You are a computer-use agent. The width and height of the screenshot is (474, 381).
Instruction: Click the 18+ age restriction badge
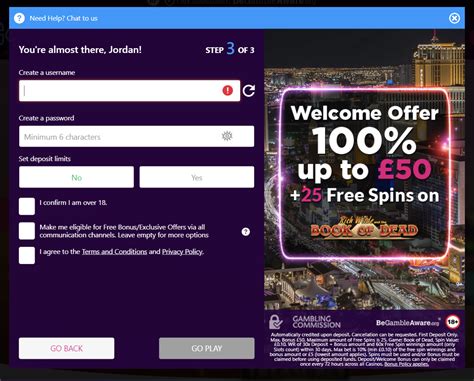[x=453, y=322]
